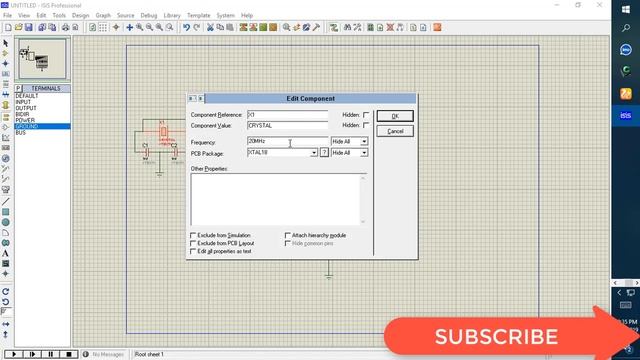
Task: Toggle the grid display icon
Action: pyautogui.click(x=103, y=27)
